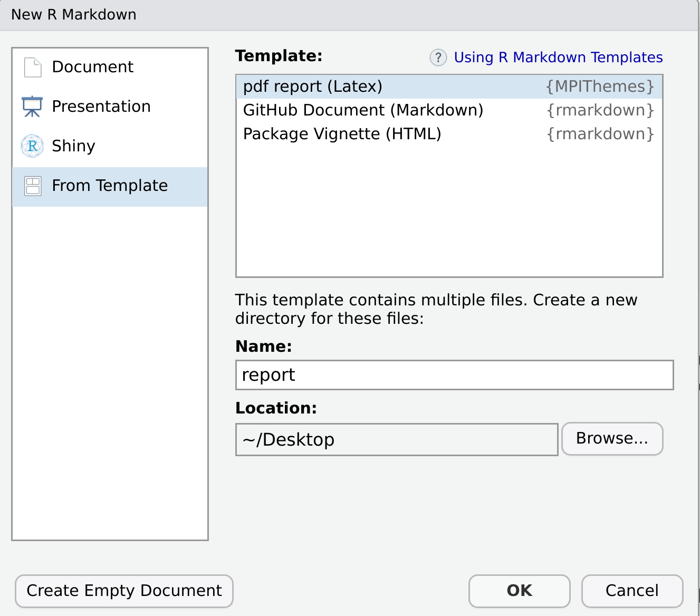Viewport: 700px width, 616px height.
Task: Focus the Location path field
Action: click(397, 439)
